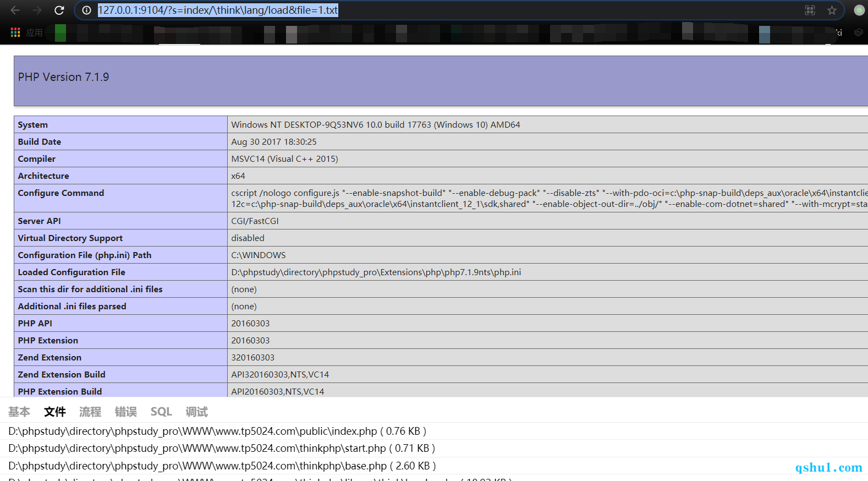Reload the page with refresh icon
This screenshot has width=868, height=481.
(59, 10)
